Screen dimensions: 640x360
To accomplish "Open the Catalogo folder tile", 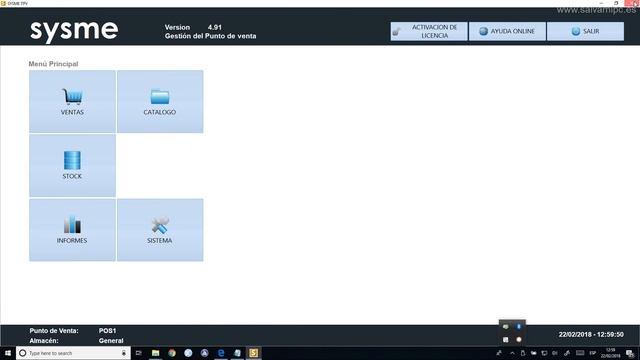I will 160,102.
